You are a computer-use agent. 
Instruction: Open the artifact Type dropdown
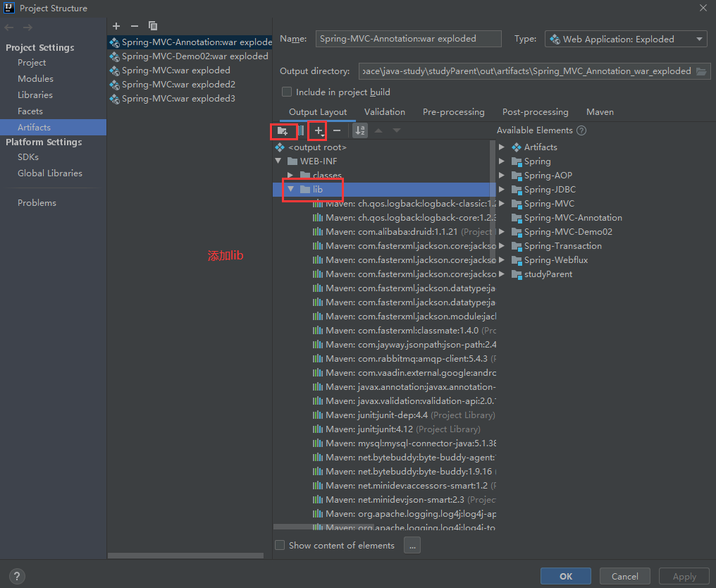[x=626, y=39]
